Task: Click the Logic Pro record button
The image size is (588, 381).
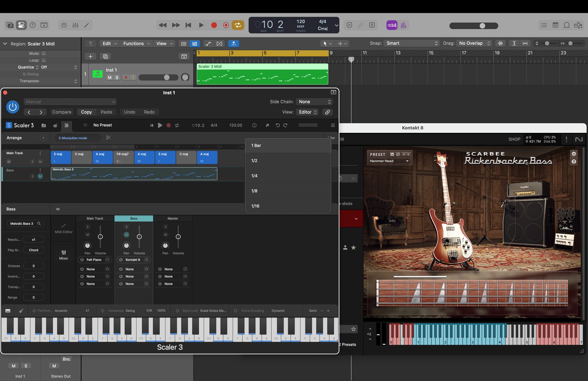Action: point(214,25)
